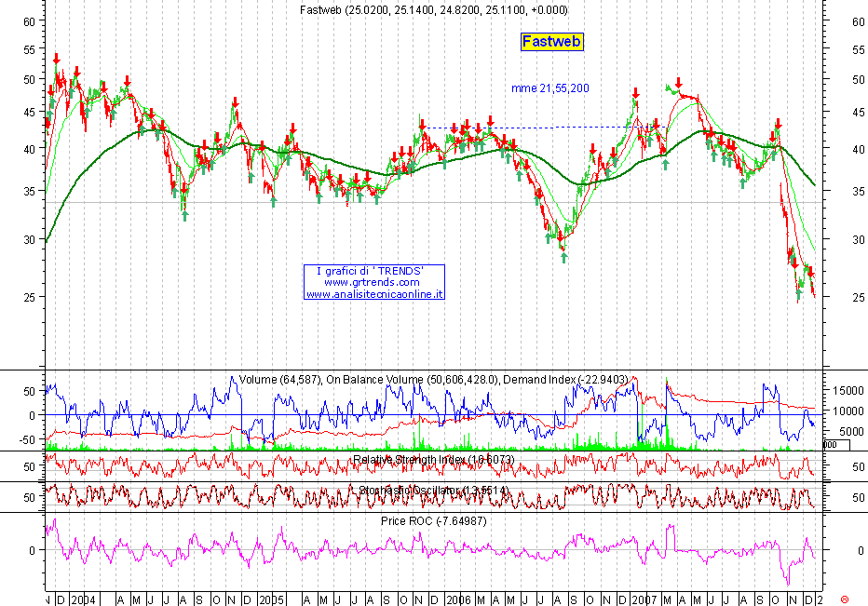Click the small '000' box beside the volume scale
This screenshot has width=868, height=606.
pyautogui.click(x=836, y=445)
